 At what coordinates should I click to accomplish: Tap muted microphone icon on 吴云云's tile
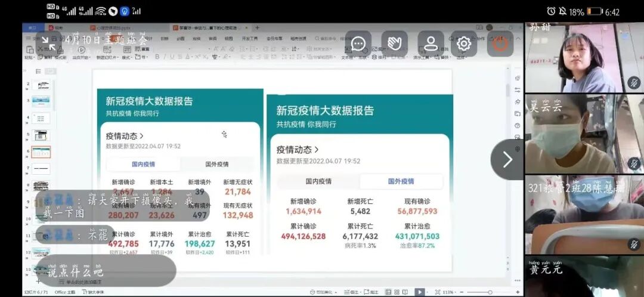pos(634,164)
